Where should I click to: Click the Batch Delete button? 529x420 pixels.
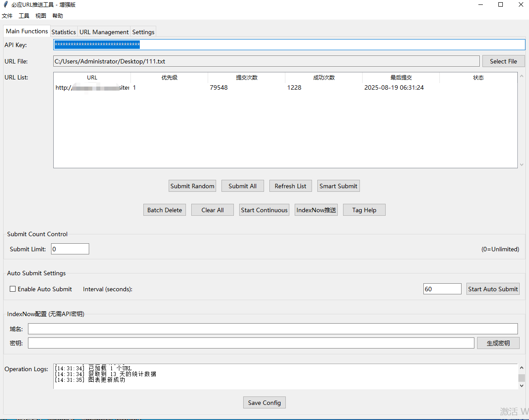click(x=165, y=210)
